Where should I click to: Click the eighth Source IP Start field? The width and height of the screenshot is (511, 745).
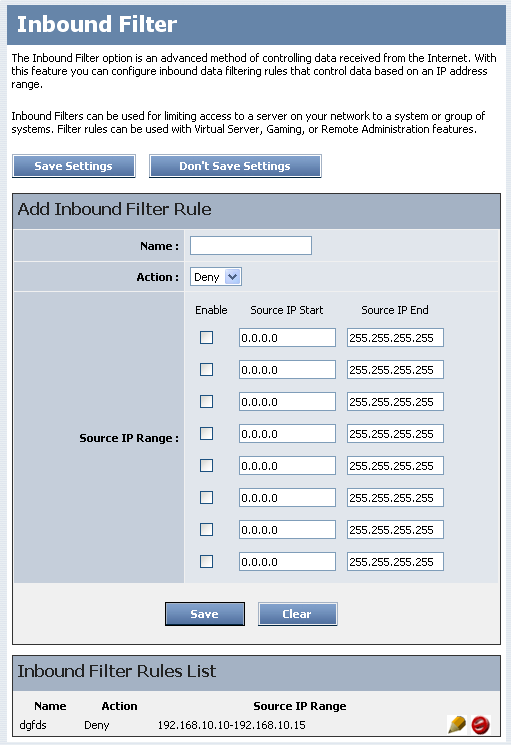click(x=287, y=562)
